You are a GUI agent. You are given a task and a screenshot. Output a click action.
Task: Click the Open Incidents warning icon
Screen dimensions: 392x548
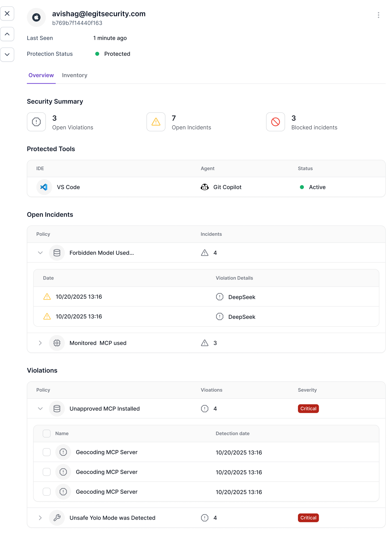pyautogui.click(x=156, y=122)
